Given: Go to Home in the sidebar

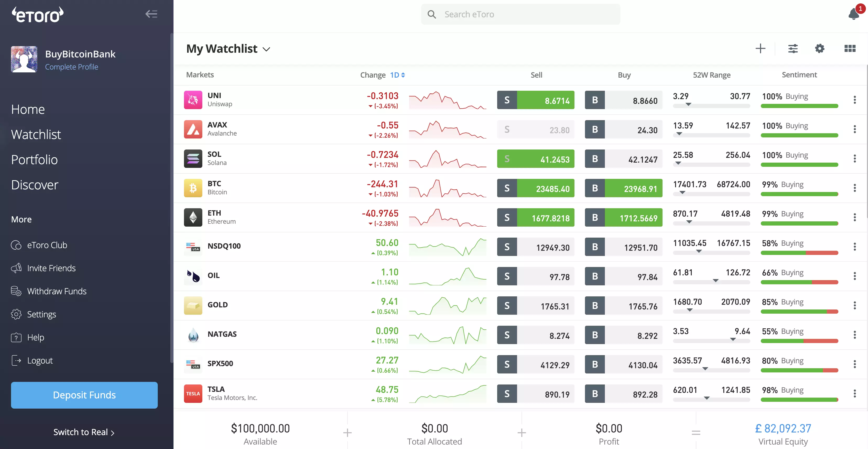Looking at the screenshot, I should coord(28,109).
